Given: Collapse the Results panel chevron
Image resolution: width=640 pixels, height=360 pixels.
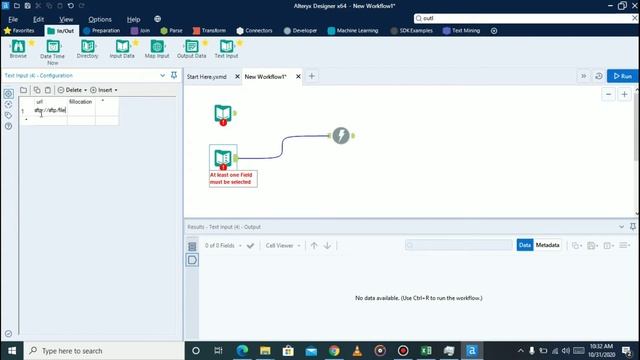Looking at the screenshot, I should [x=621, y=227].
